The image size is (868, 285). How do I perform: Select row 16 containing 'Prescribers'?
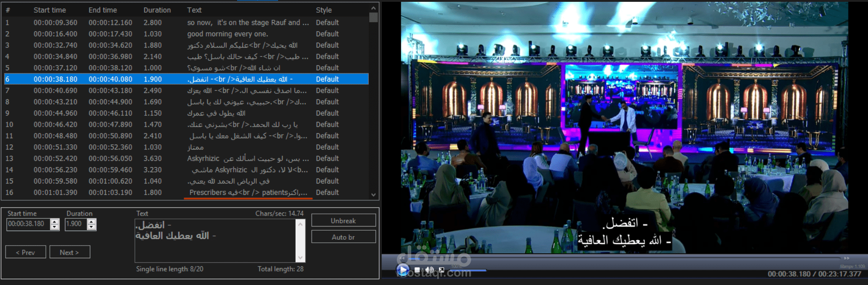[186, 192]
